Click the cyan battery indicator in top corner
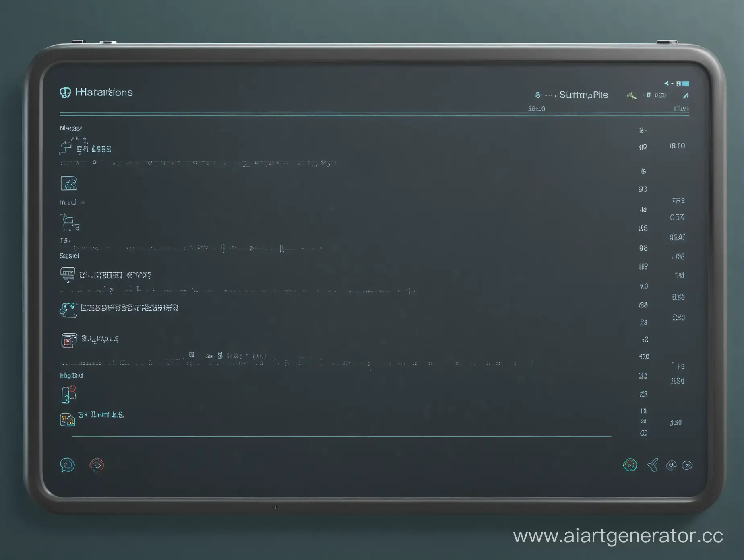 coord(685,84)
